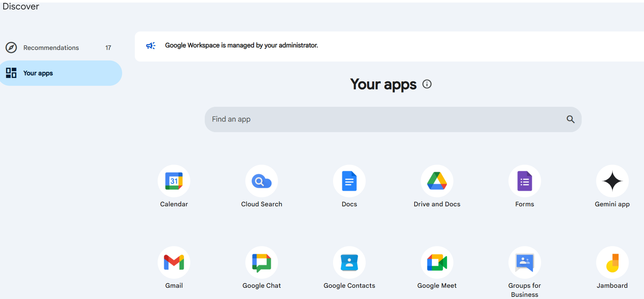Open the Gemini app icon
Viewport: 644px width, 299px height.
[x=612, y=181]
